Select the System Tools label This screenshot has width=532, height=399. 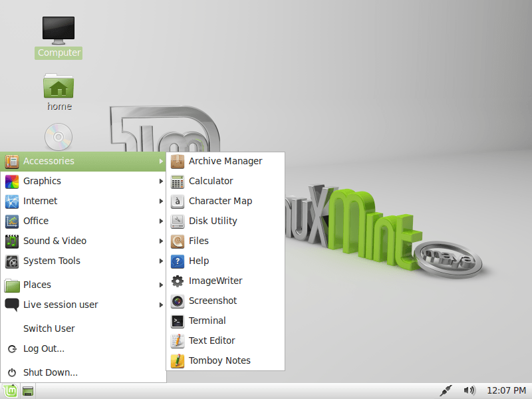coord(52,261)
